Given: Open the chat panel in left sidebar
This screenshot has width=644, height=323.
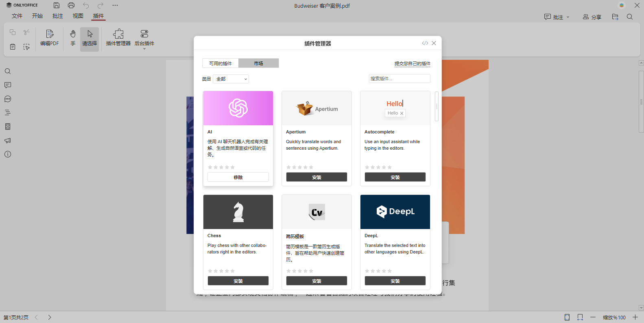Looking at the screenshot, I should pyautogui.click(x=8, y=99).
